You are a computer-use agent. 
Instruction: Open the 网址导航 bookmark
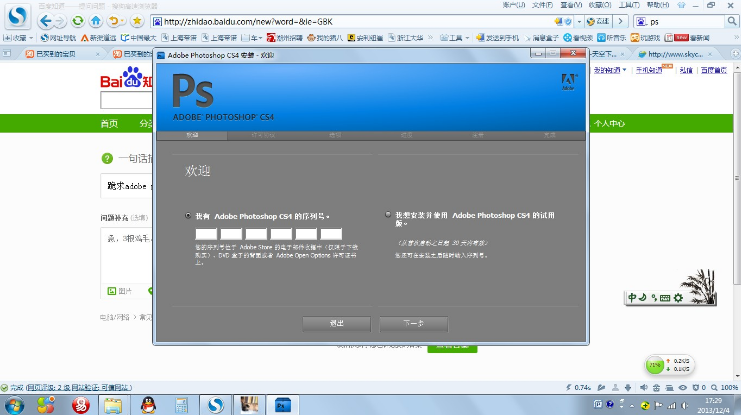[58, 37]
